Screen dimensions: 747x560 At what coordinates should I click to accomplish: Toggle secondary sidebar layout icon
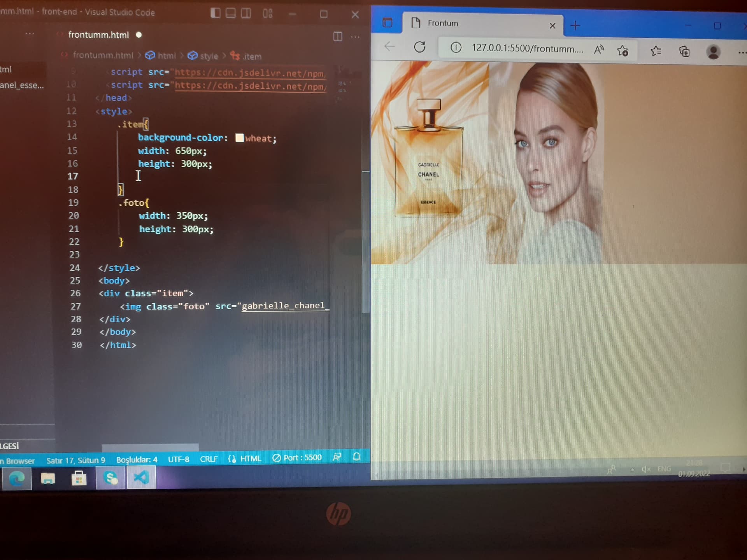(246, 13)
